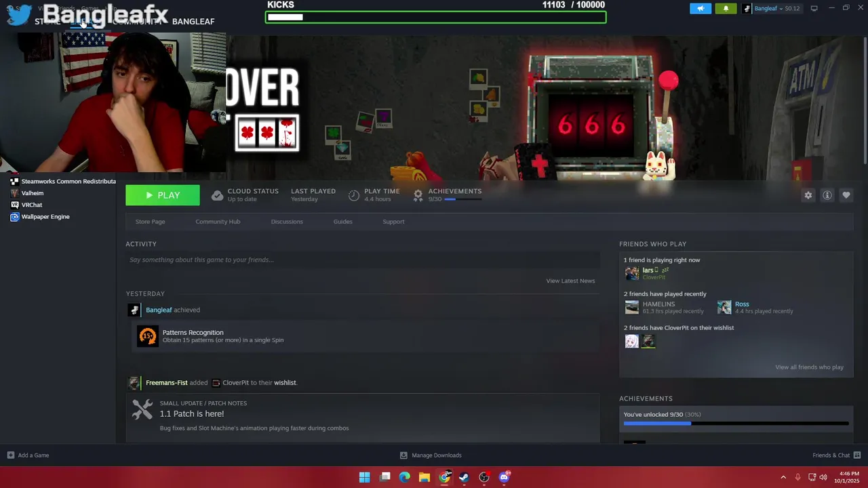
Task: Open game settings gear icon
Action: tap(808, 195)
